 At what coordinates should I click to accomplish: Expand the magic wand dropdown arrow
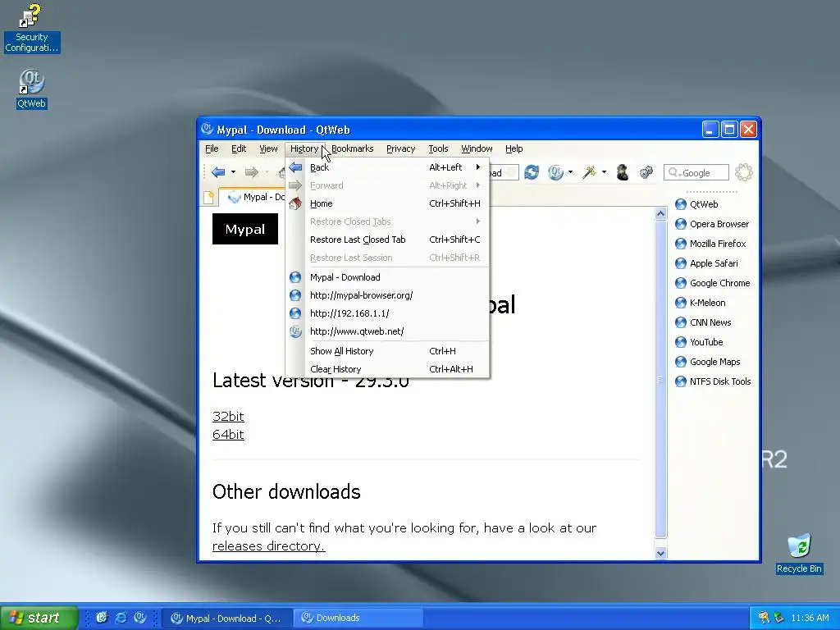604,172
